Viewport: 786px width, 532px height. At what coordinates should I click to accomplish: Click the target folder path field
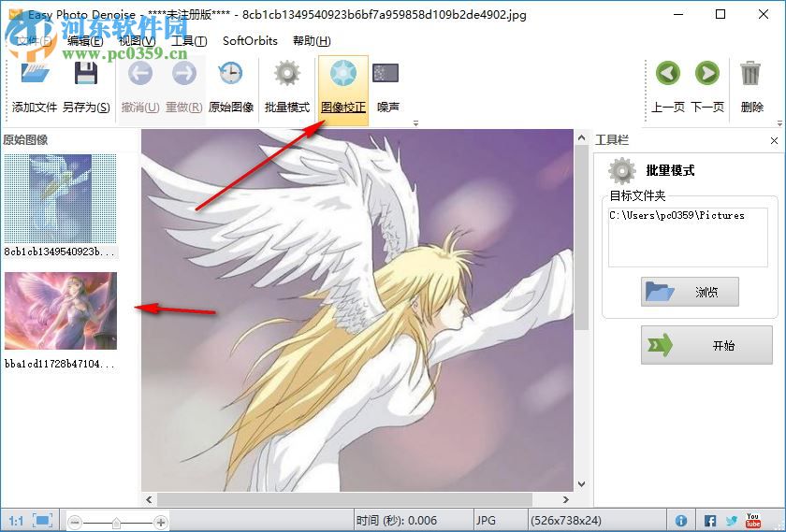pyautogui.click(x=688, y=237)
